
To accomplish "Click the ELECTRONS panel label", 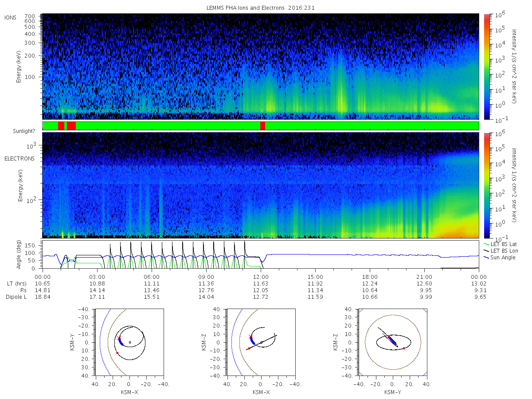I will click(x=20, y=159).
